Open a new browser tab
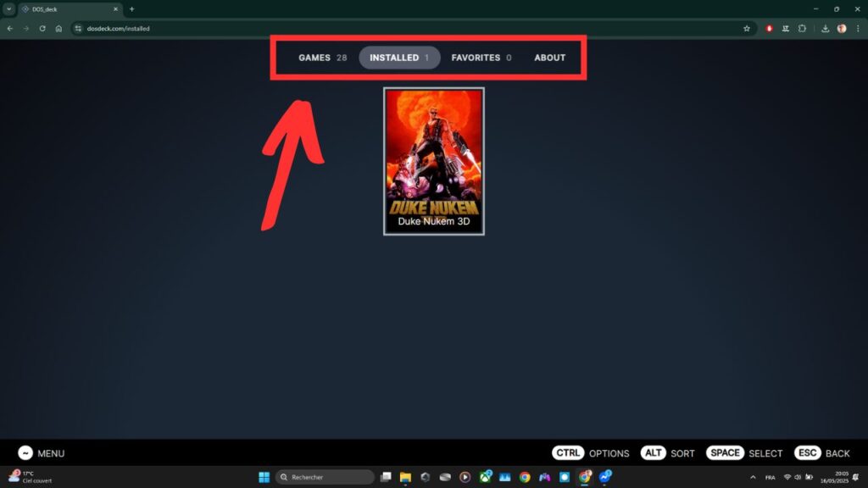868x488 pixels. 131,9
